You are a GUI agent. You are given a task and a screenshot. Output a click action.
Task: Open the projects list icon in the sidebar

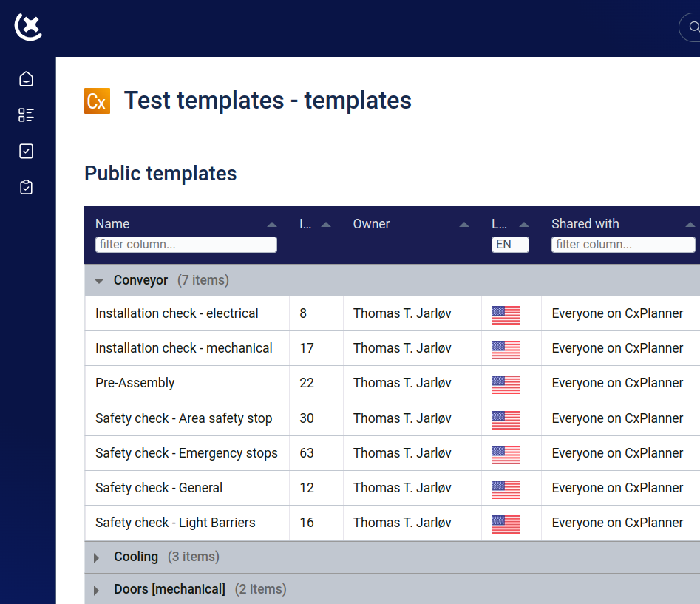click(26, 115)
